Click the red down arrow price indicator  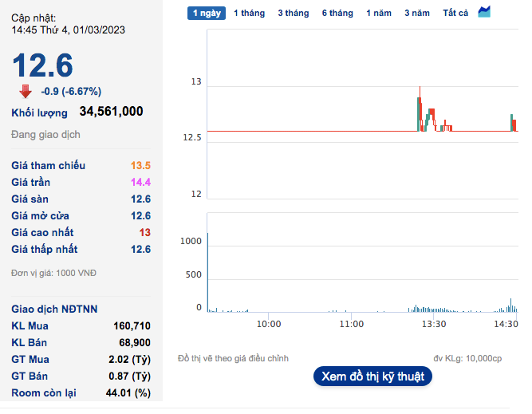[x=26, y=91]
